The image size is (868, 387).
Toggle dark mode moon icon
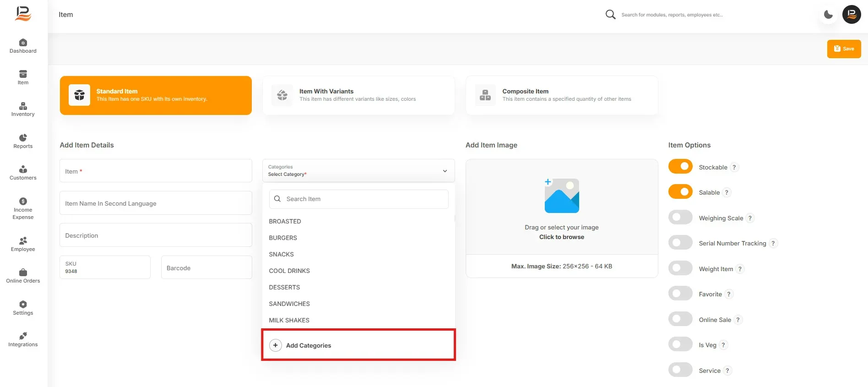(828, 15)
